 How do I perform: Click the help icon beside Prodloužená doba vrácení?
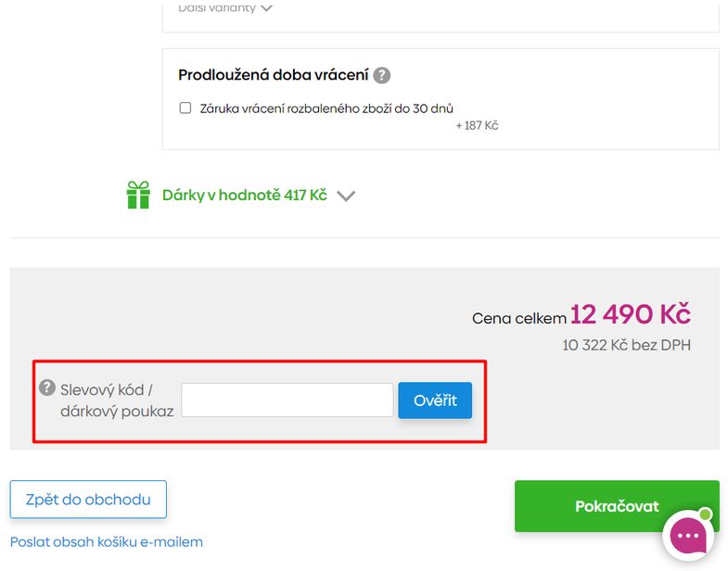tap(382, 75)
